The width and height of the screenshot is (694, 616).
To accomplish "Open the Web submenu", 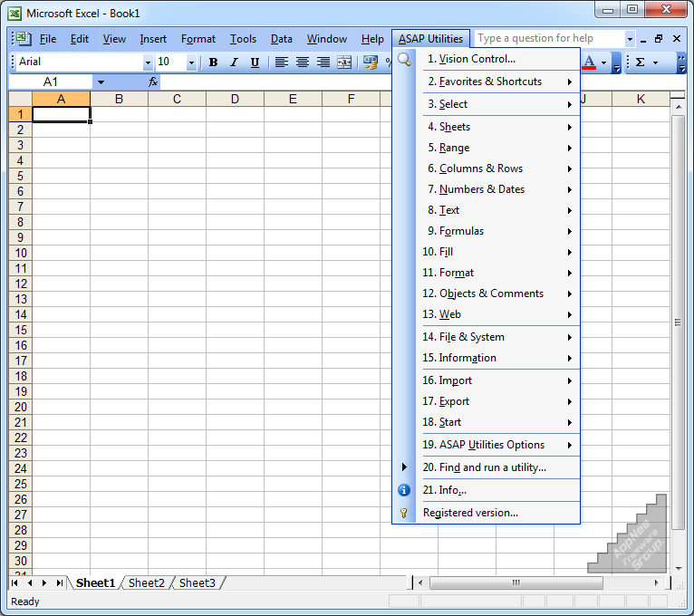I will click(498, 314).
